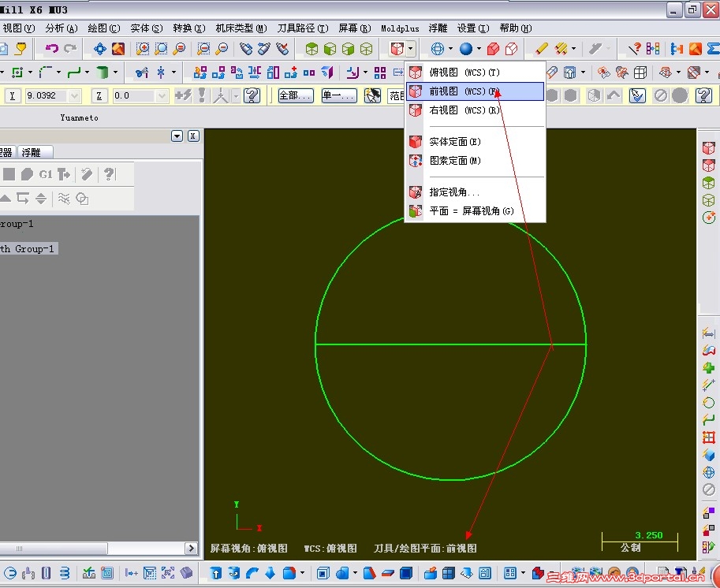Screen dimensions: 720x588
Task: Select 俯视图 (WCS)(T) menu entry
Action: point(476,72)
